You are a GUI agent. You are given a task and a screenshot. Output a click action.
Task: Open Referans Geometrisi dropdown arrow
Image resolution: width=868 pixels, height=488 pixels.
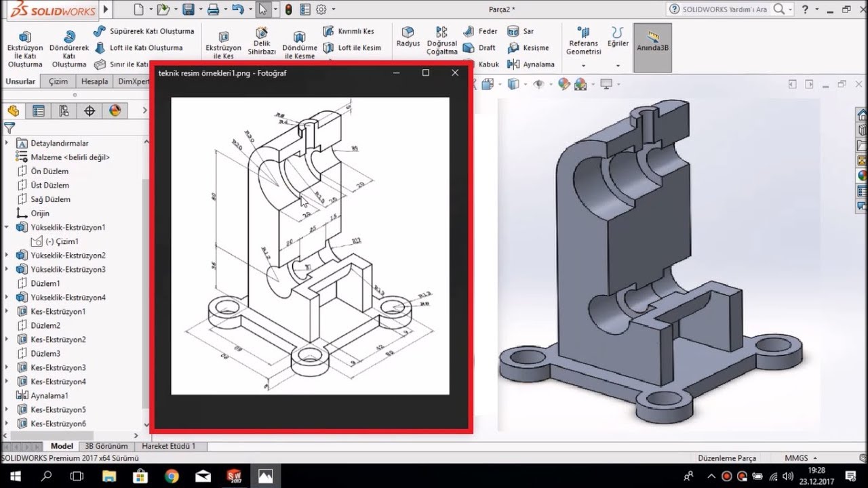coord(584,66)
